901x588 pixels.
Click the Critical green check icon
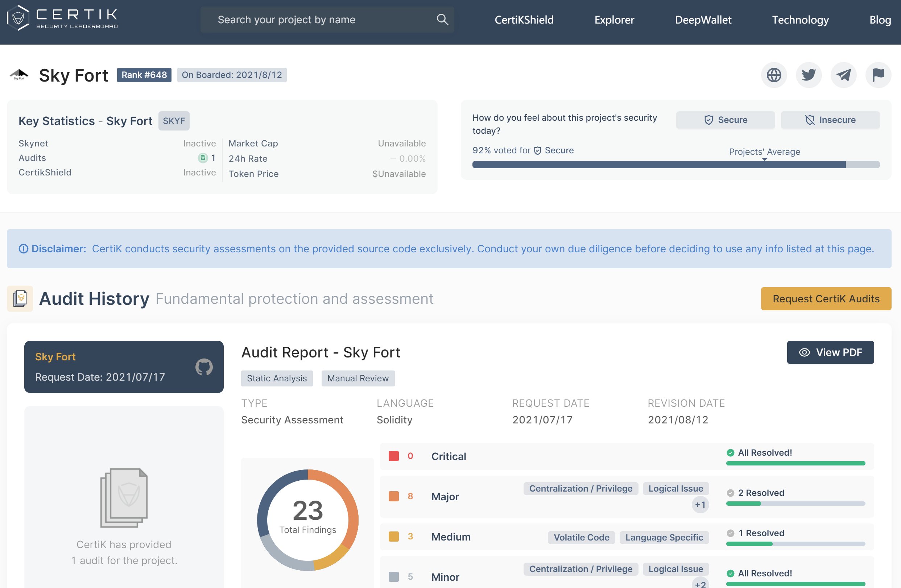click(731, 453)
